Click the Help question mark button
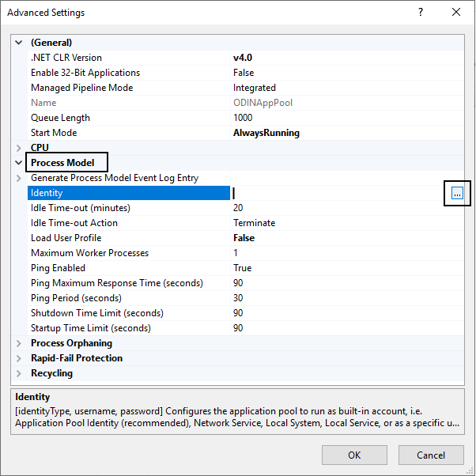 (420, 13)
